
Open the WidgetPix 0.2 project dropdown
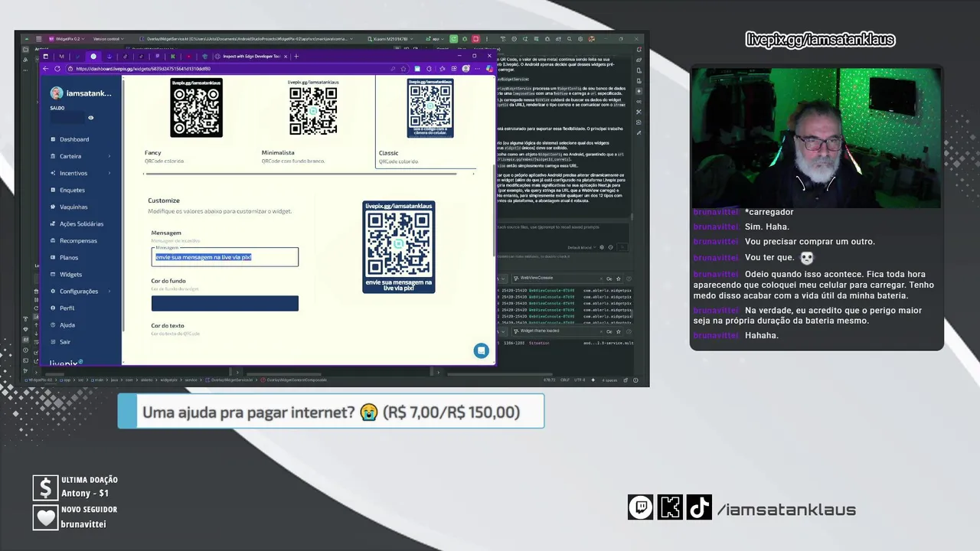click(67, 39)
